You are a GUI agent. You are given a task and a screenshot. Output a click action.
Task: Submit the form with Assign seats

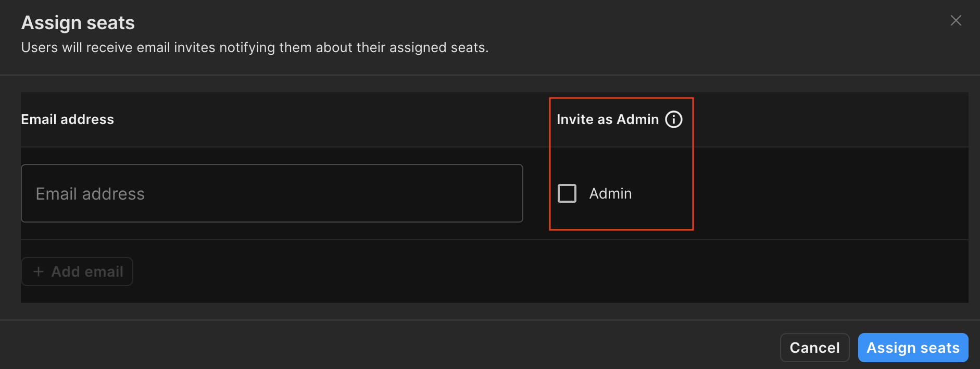[x=913, y=348]
